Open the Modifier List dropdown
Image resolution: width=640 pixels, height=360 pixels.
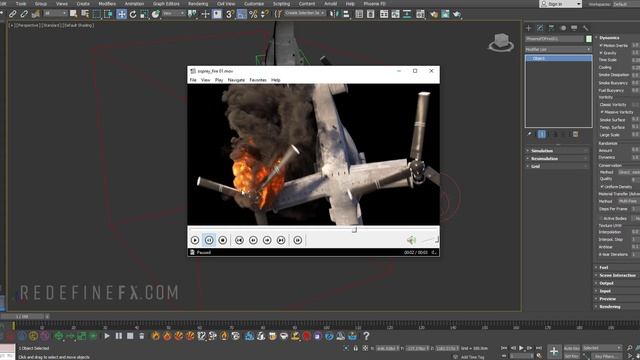tap(558, 49)
